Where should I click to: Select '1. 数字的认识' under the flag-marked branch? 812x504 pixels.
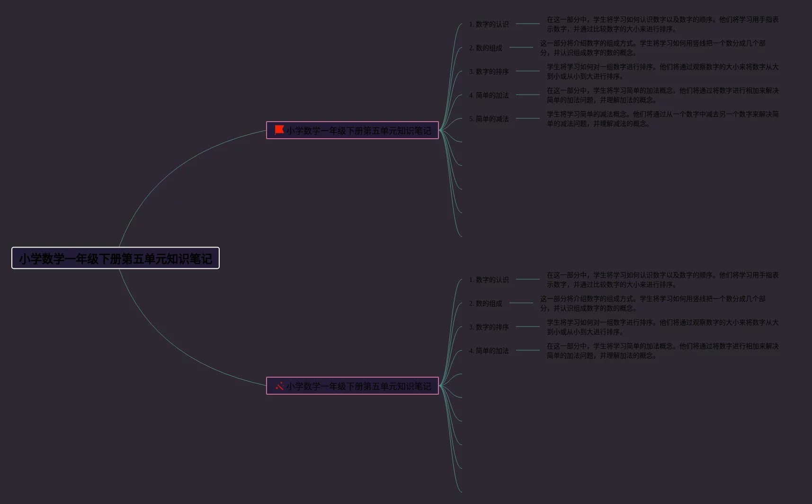tap(489, 24)
